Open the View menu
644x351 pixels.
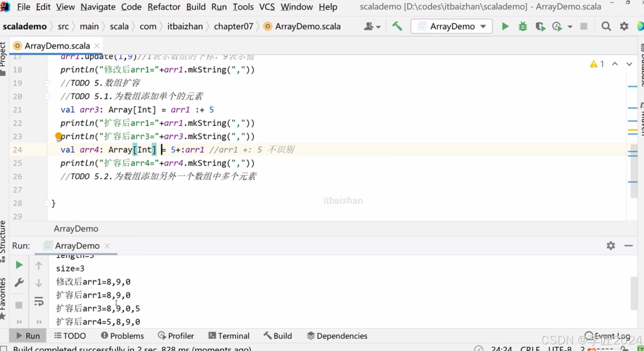pos(65,7)
